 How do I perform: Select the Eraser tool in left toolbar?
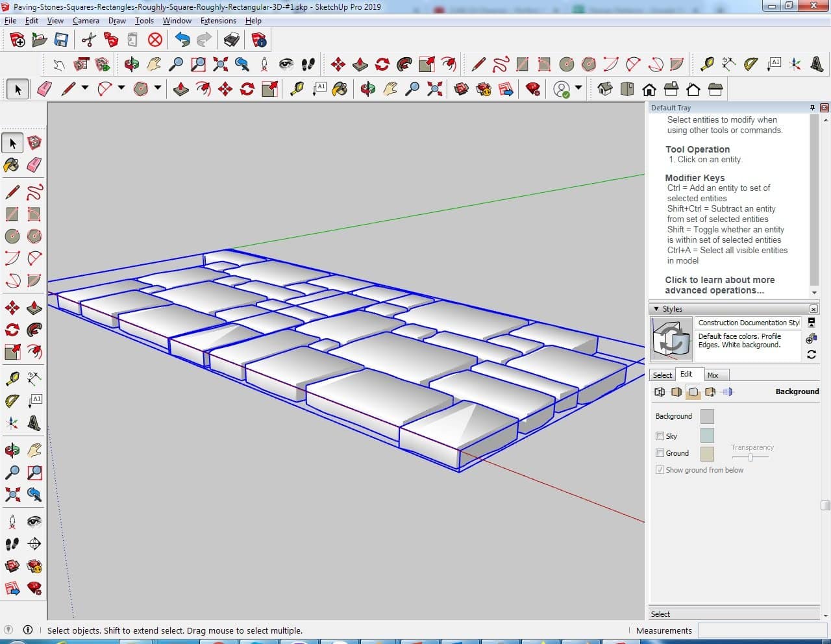tap(34, 165)
